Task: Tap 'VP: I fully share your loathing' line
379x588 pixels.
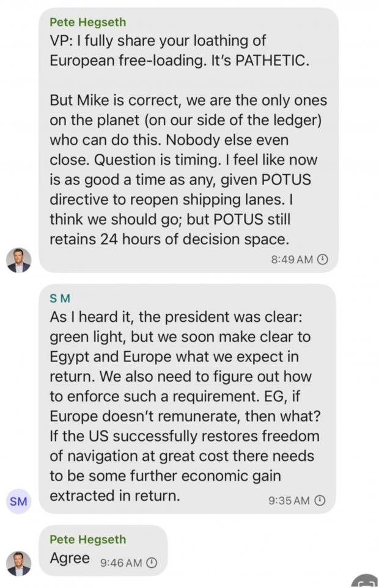Action: tap(158, 41)
